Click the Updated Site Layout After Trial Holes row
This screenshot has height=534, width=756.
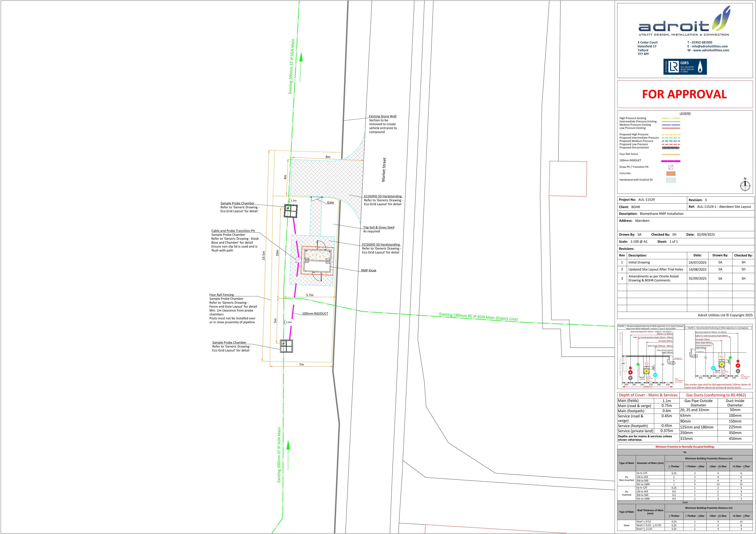pyautogui.click(x=685, y=269)
